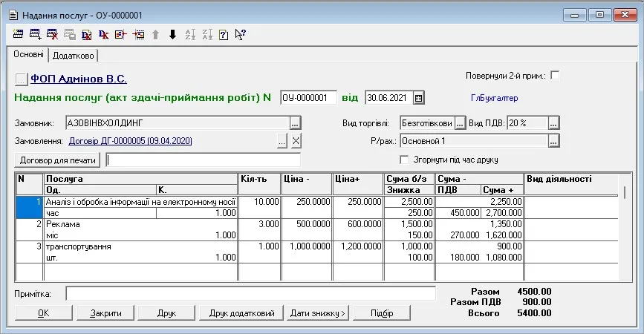Screen dimensions: 644x334
Task: Click sum cell 2,500.00
Action: coord(409,202)
